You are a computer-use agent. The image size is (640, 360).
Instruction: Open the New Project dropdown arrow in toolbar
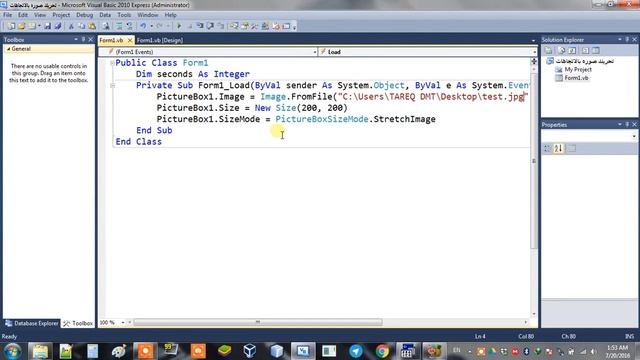tap(39, 26)
